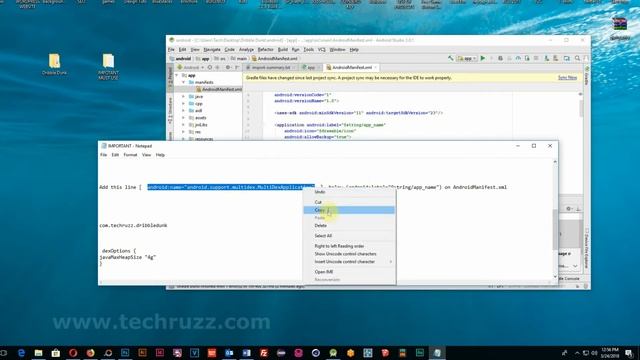640x360 pixels.
Task: Choose Copy from the context menu
Action: 349,210
